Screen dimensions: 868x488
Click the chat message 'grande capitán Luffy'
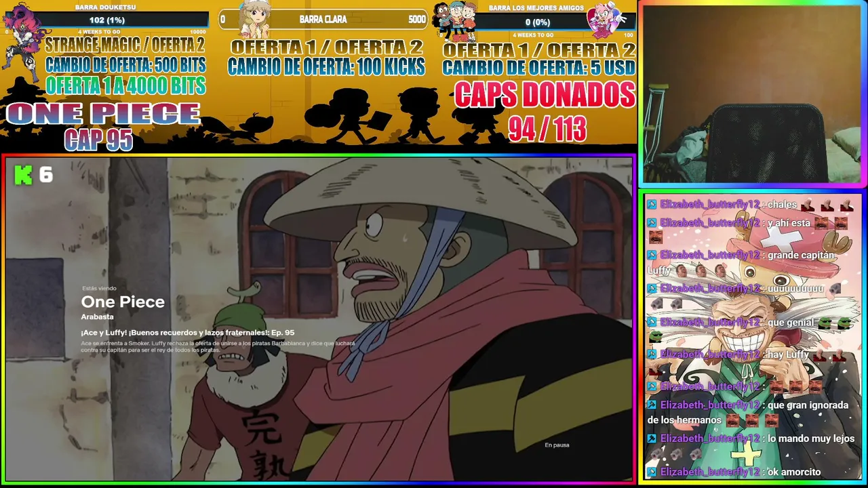(741, 263)
